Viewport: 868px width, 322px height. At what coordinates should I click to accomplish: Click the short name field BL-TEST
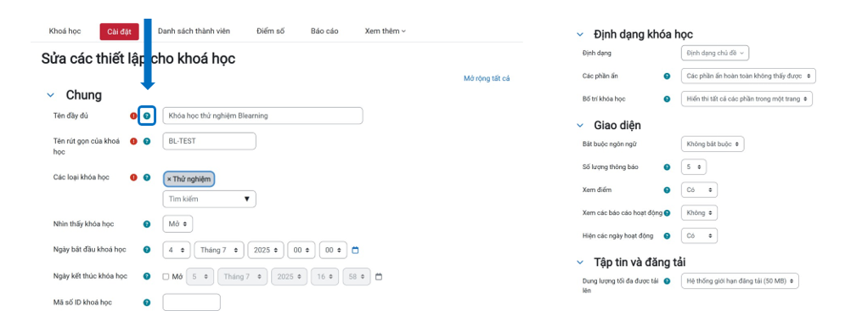tap(209, 141)
